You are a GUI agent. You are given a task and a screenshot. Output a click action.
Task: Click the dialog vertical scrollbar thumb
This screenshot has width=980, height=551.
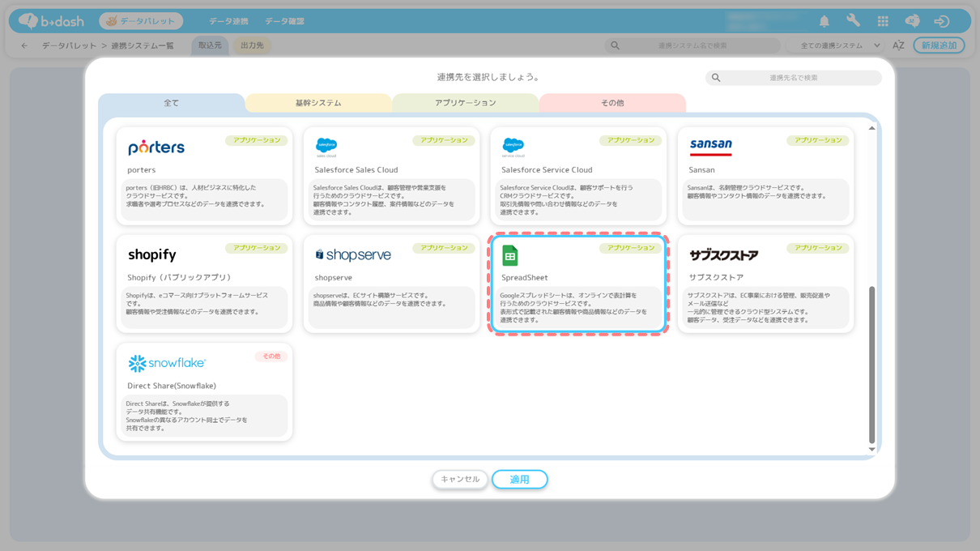click(871, 364)
